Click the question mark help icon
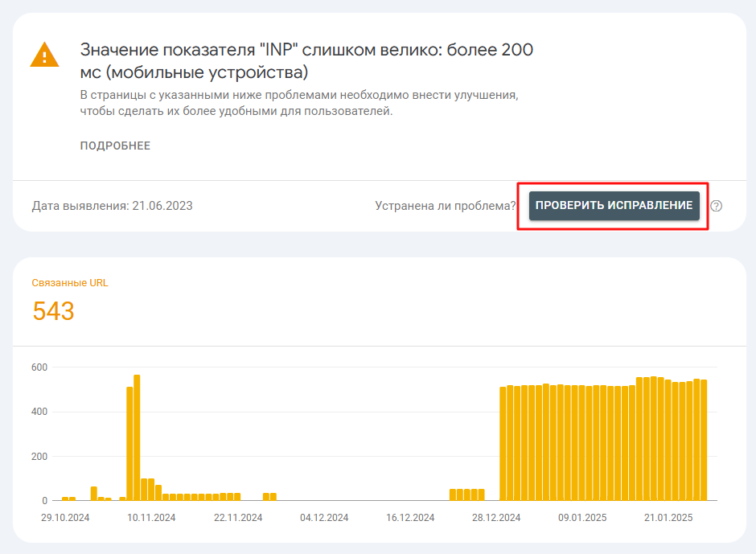Image resolution: width=756 pixels, height=554 pixels. click(717, 206)
